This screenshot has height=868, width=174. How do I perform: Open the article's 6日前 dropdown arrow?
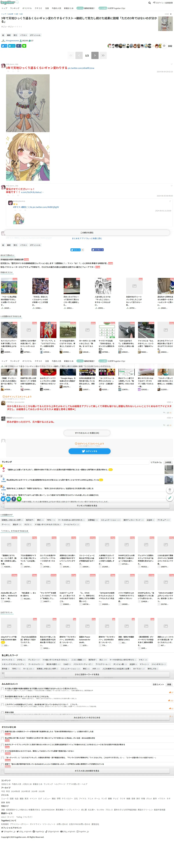(171, 14)
